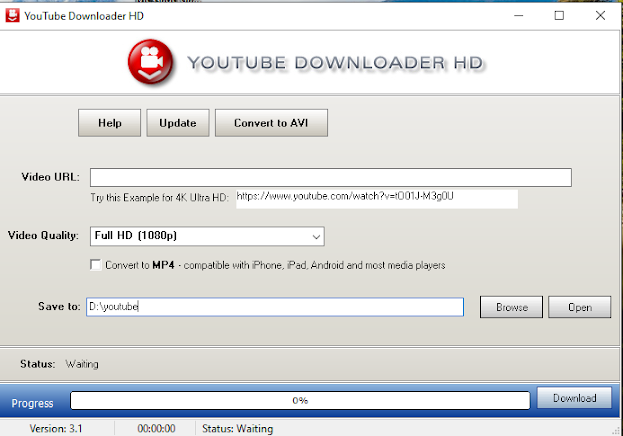
Task: Click the red camera logo in header
Action: [151, 62]
